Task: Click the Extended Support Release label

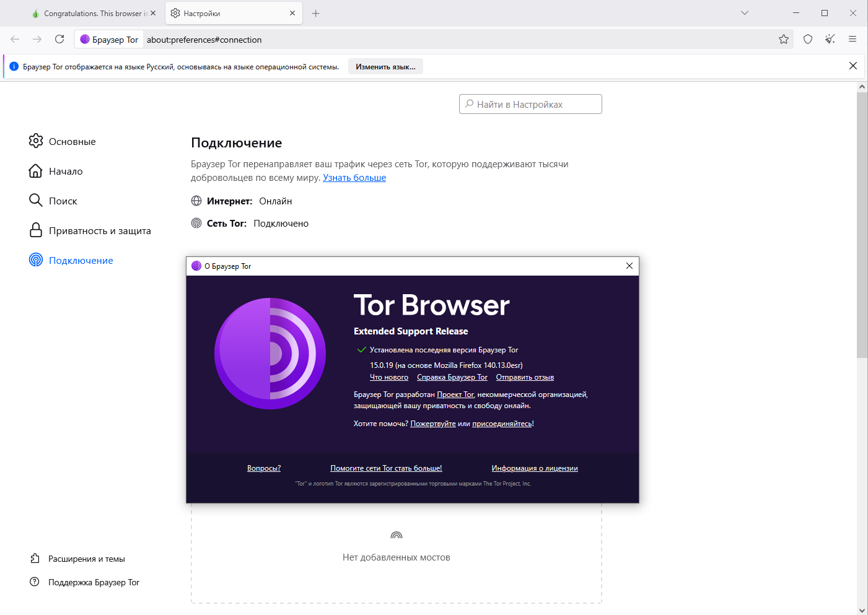Action: (411, 331)
